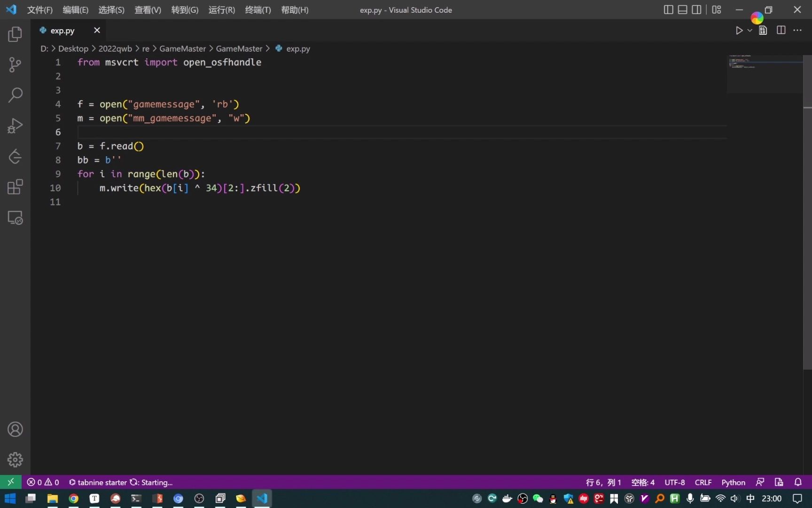The height and width of the screenshot is (508, 812).
Task: Open the Extensions view
Action: pyautogui.click(x=15, y=187)
